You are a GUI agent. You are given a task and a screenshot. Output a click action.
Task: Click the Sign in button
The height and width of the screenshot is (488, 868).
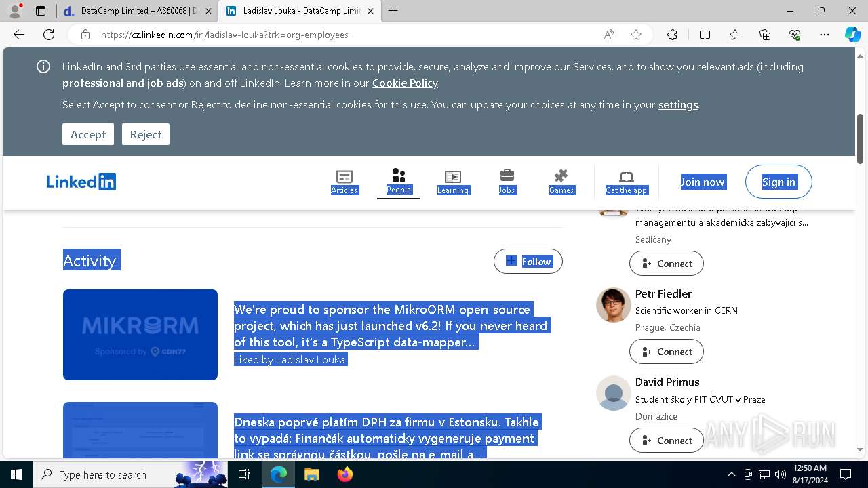click(x=778, y=182)
